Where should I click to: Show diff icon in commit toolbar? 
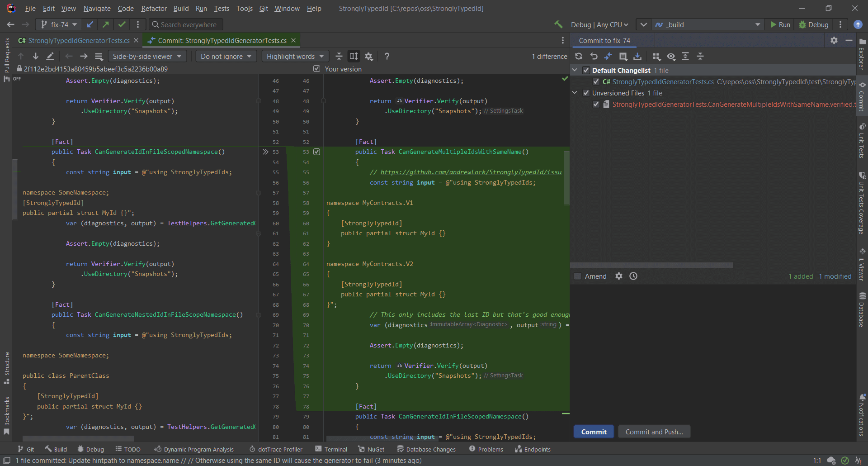(608, 56)
